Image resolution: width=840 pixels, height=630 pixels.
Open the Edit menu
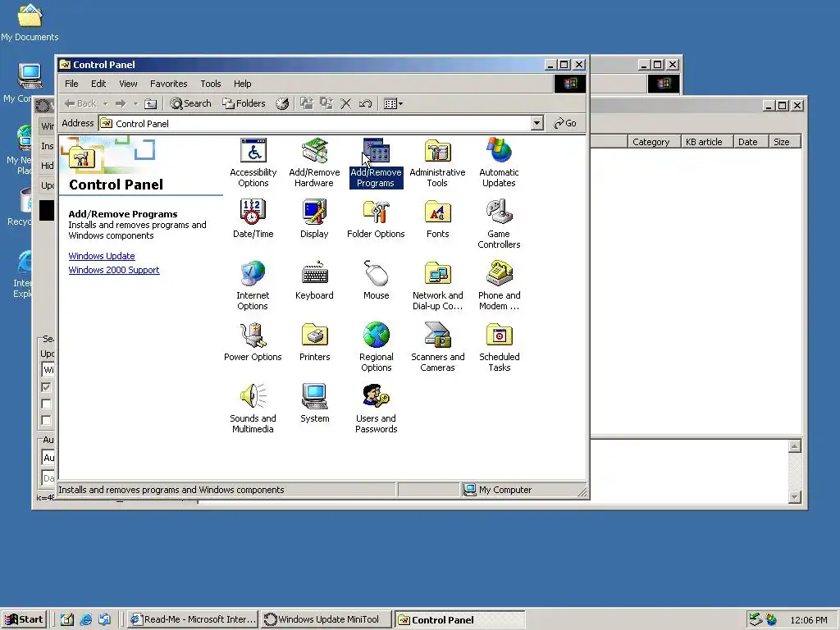[x=98, y=84]
